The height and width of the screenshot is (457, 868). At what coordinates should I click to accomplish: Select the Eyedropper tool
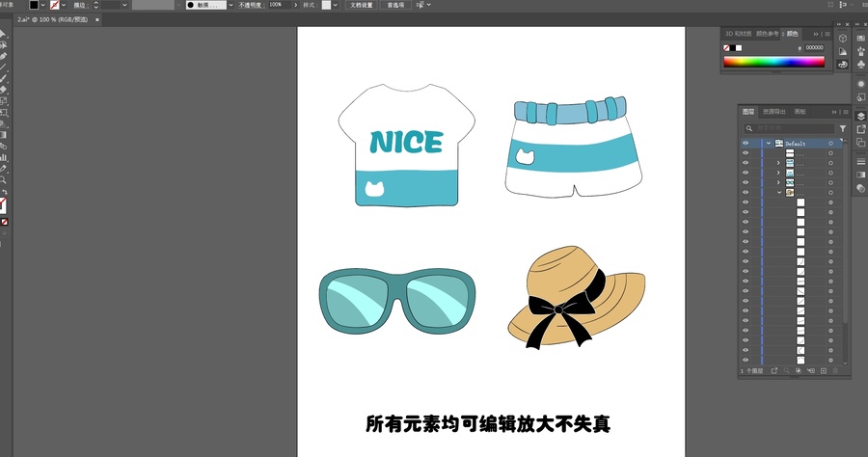(x=3, y=169)
